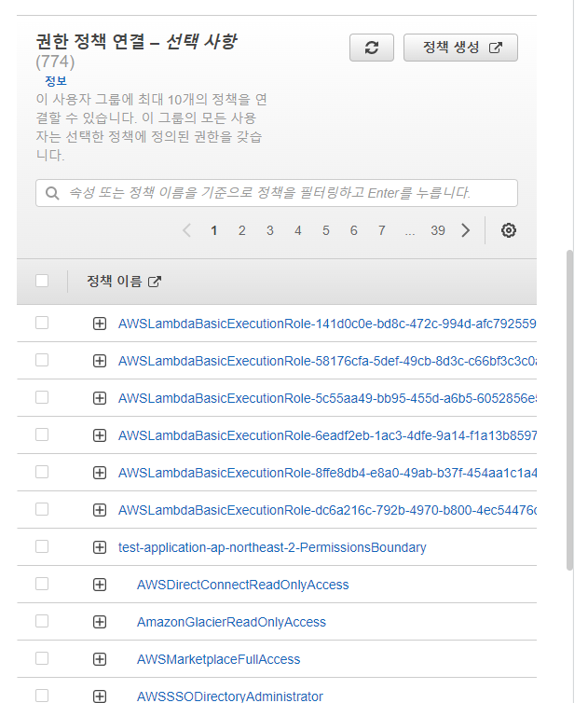Select page 1 in pagination
588x703 pixels.
tap(214, 230)
